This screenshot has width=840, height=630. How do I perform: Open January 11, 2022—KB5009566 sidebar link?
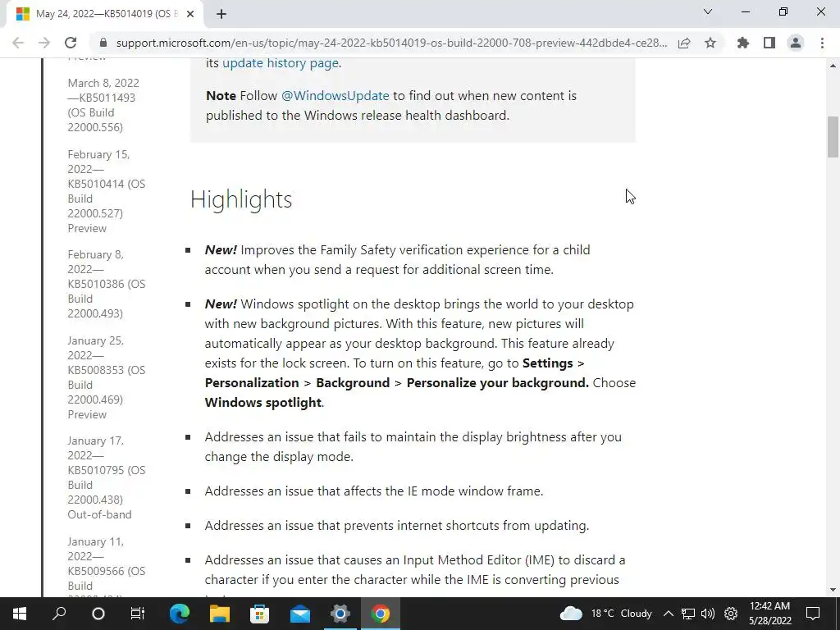click(x=106, y=565)
